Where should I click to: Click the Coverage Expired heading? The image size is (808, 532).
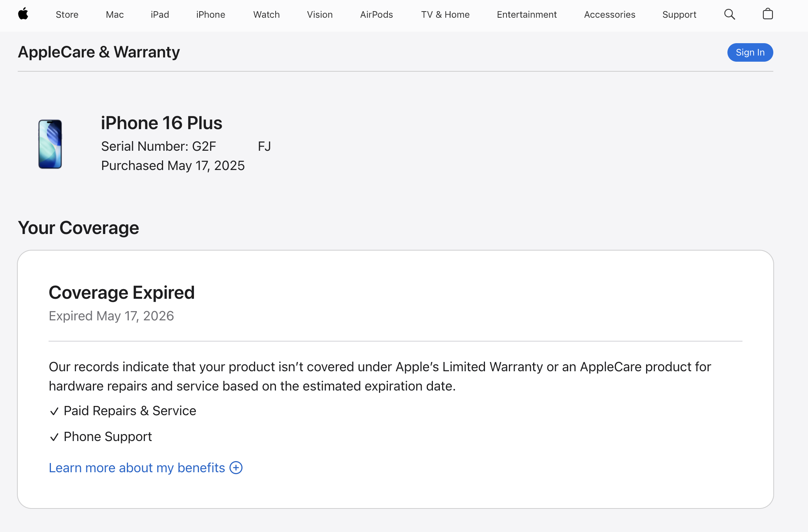coord(121,293)
